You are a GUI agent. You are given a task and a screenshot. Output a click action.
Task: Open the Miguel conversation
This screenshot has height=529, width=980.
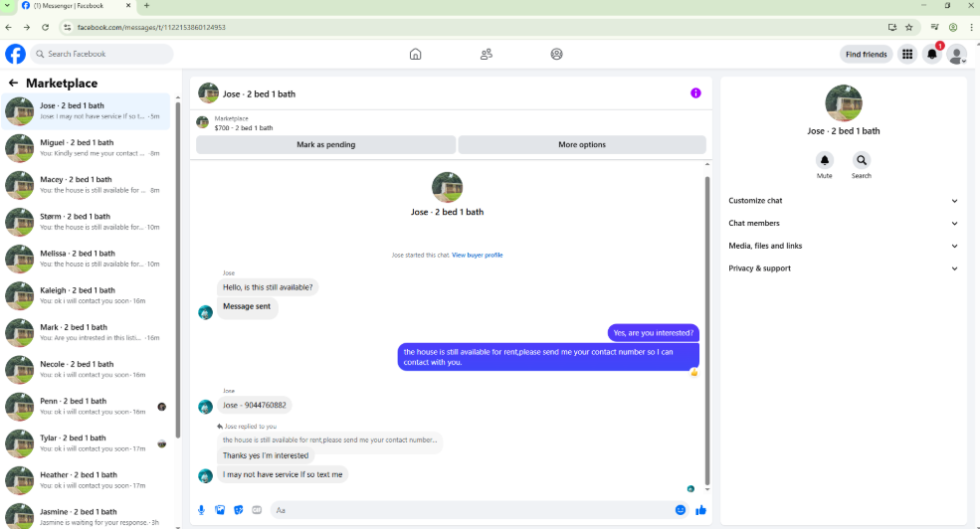point(86,148)
